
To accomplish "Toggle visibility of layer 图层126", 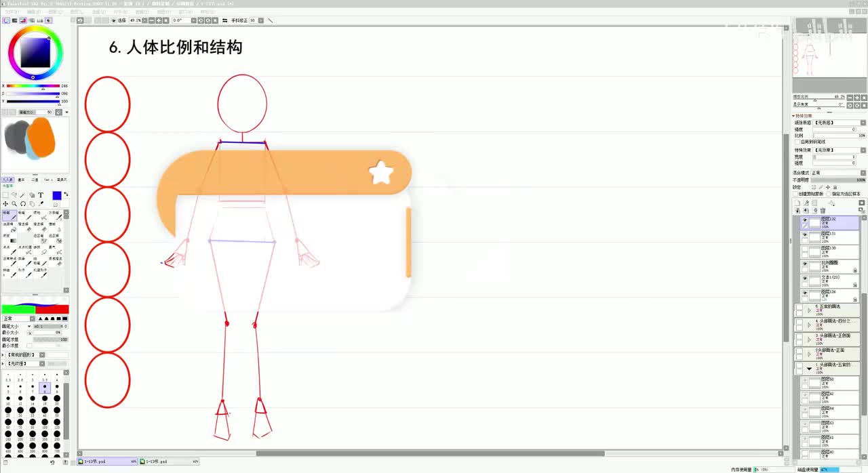I will pyautogui.click(x=805, y=292).
